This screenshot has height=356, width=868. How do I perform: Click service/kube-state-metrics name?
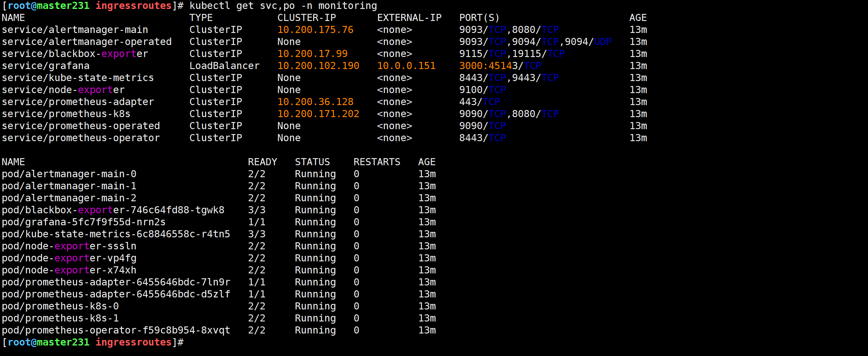(x=78, y=78)
